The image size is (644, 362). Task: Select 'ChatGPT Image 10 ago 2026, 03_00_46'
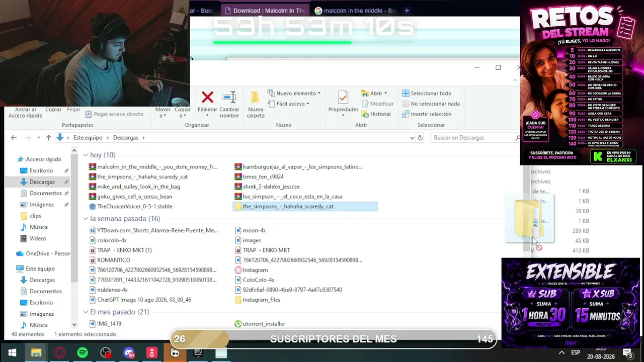(140, 300)
